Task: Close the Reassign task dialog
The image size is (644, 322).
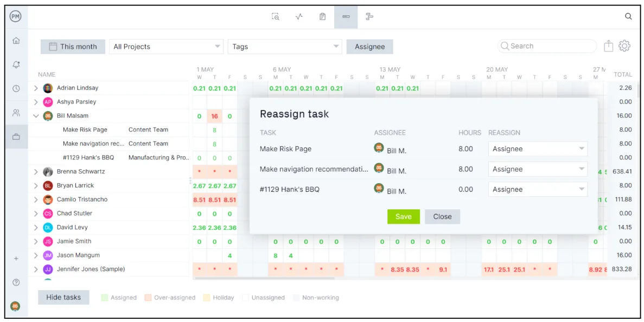Action: 442,217
